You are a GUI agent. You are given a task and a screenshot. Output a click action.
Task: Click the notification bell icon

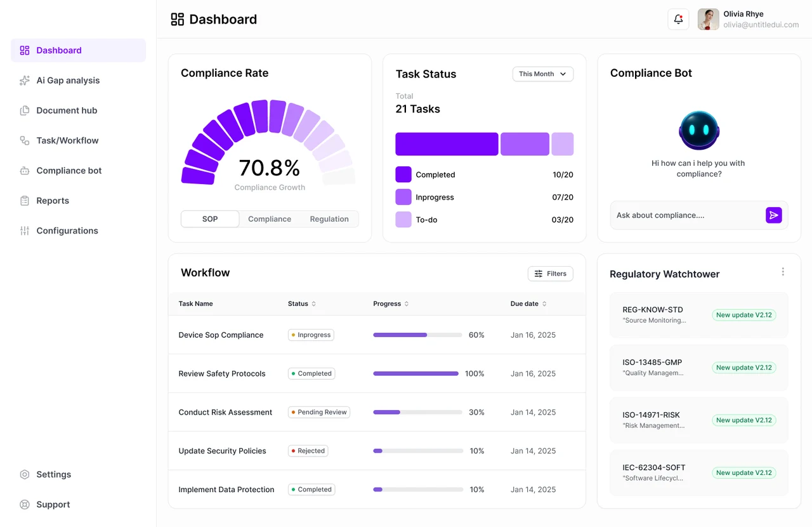tap(678, 19)
